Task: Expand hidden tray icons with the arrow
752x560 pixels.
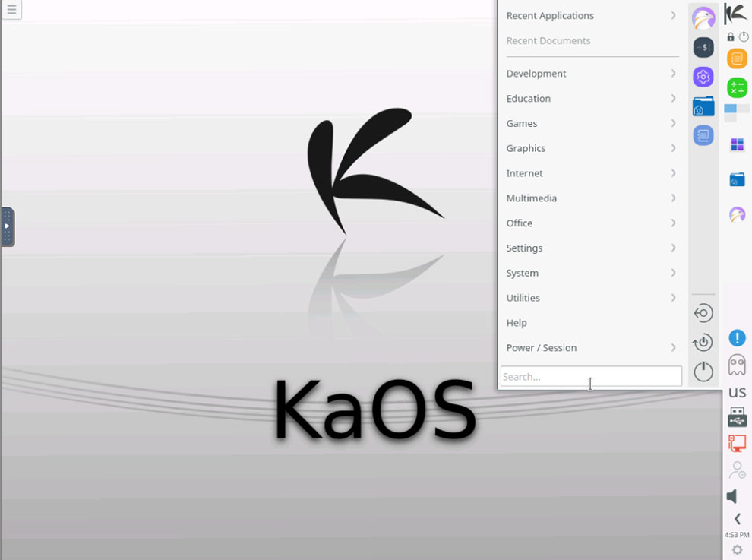Action: point(737,519)
